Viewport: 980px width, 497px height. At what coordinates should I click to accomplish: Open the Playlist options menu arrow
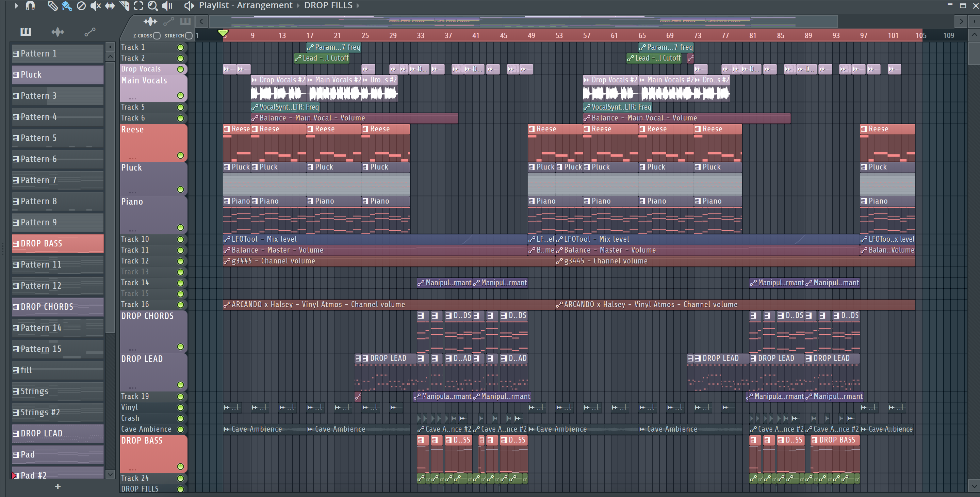[16, 6]
